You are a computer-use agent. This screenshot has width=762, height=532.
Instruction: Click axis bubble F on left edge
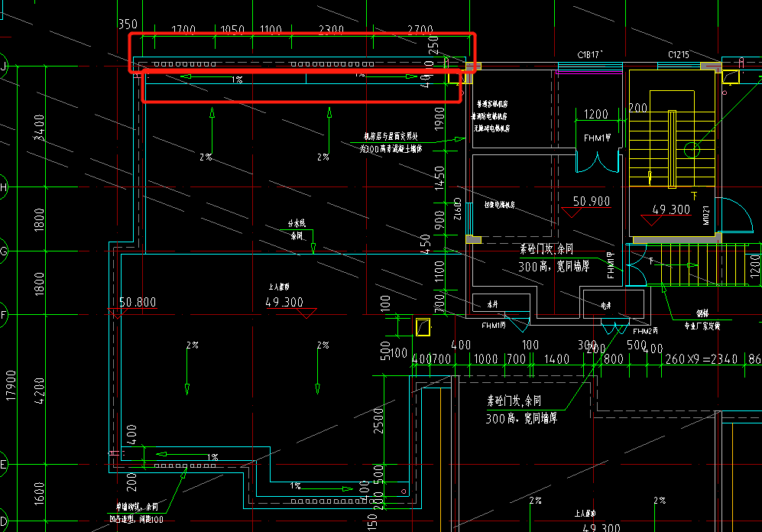pyautogui.click(x=2, y=315)
